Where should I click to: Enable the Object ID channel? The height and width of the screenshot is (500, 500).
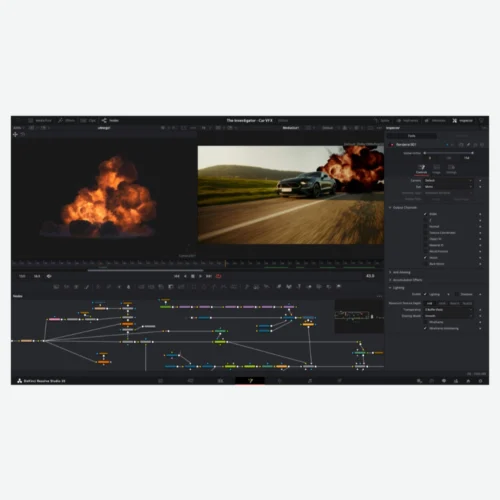pos(425,239)
